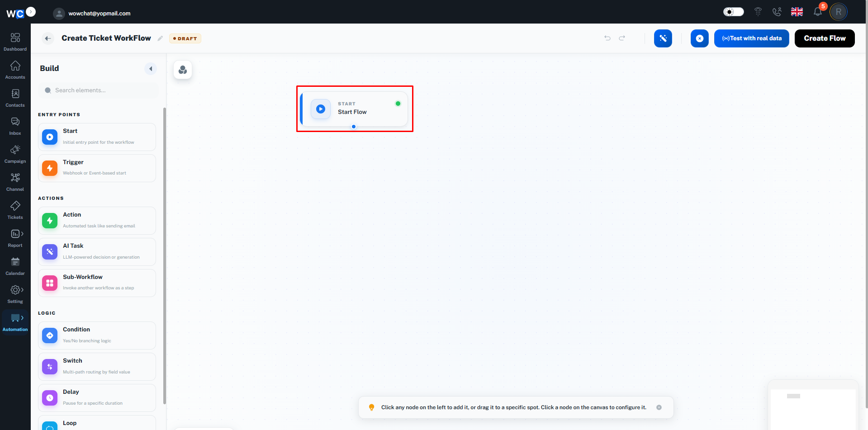Image resolution: width=868 pixels, height=430 pixels.
Task: Click the ENTRY POINTS section heading
Action: click(59, 115)
